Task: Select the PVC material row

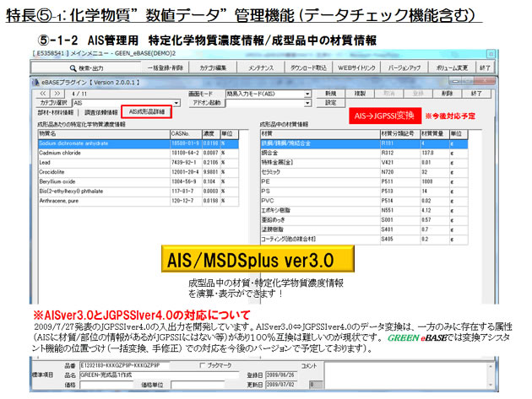Action: (364, 201)
